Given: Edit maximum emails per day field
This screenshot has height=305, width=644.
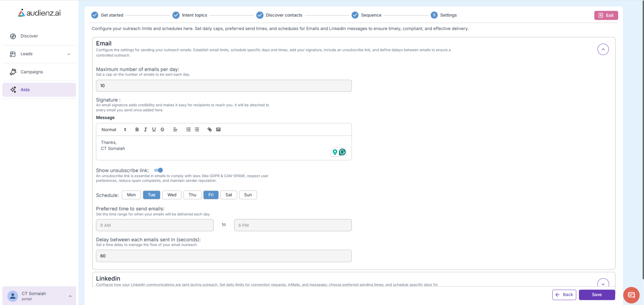Looking at the screenshot, I should coord(224,86).
